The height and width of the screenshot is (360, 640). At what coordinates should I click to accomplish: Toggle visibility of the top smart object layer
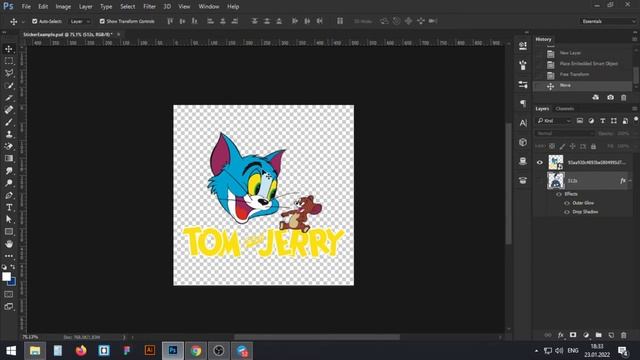pos(540,162)
